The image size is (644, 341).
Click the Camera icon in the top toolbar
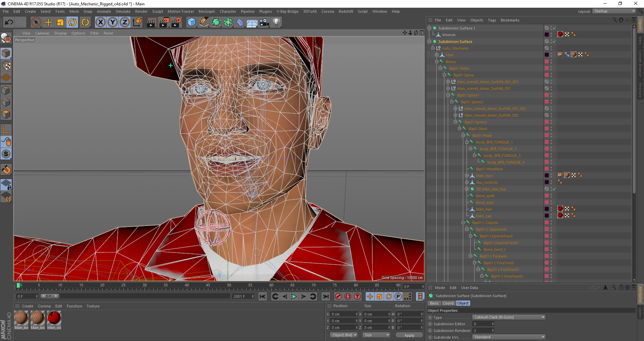tap(264, 22)
